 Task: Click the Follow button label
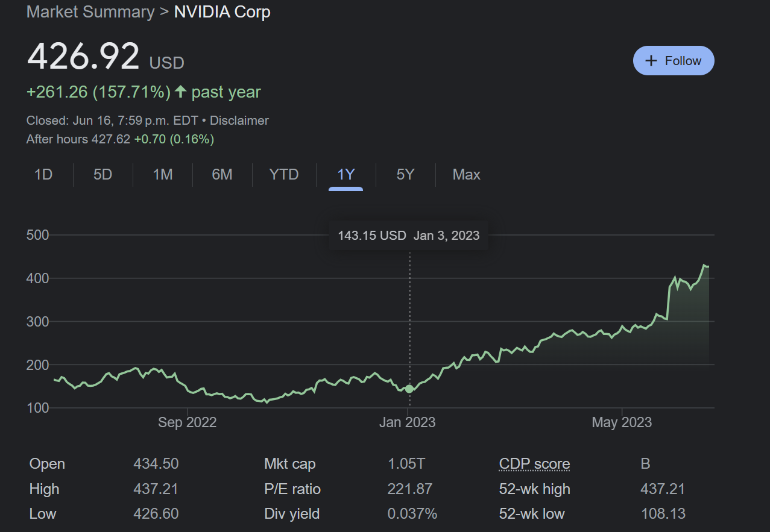tap(683, 61)
